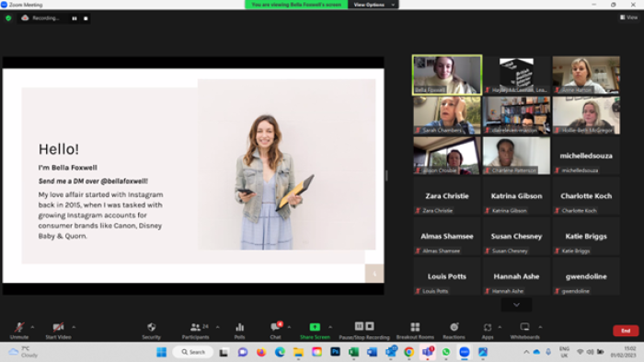Viewport: 644px width, 362px height.
Task: Click the shared slide's Hello! heading
Action: pos(59,149)
